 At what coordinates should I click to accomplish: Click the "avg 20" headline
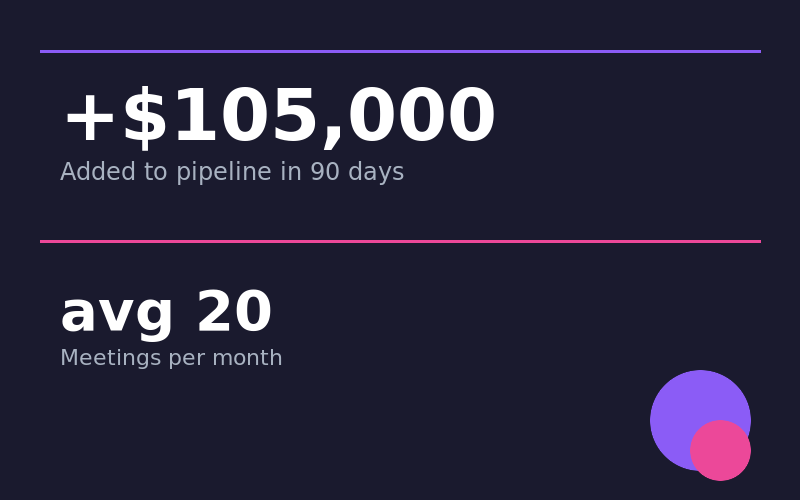[x=166, y=314]
